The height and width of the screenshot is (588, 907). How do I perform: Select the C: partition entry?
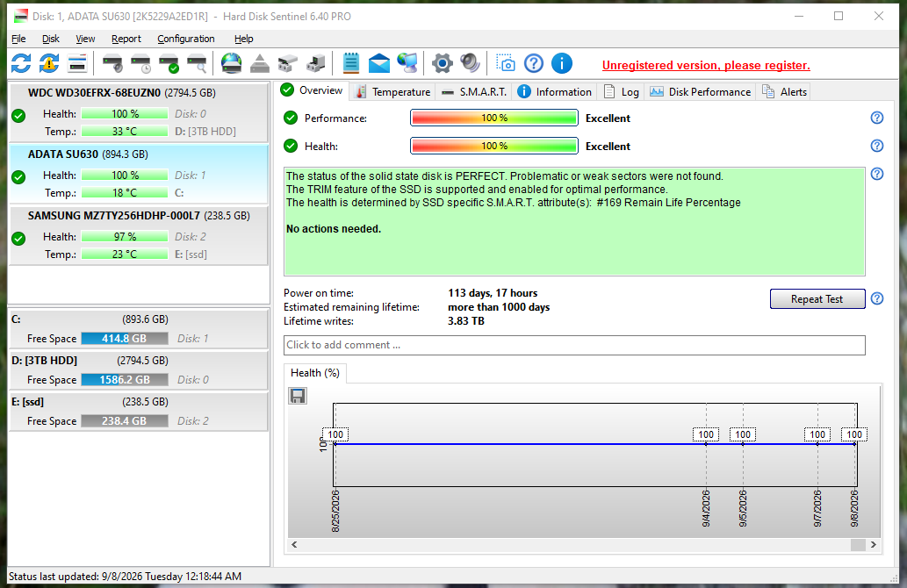[x=139, y=328]
